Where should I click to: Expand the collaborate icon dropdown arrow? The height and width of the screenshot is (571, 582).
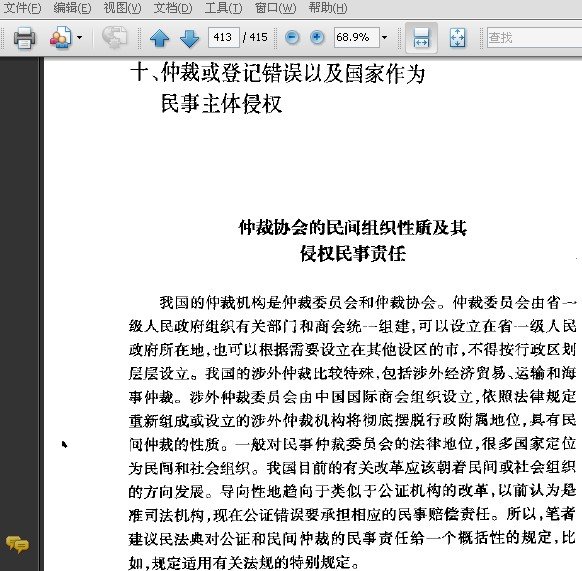[79, 37]
